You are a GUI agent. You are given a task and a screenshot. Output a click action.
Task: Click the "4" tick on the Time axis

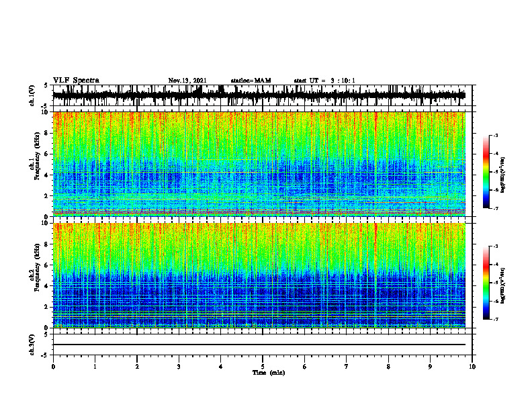(221, 367)
